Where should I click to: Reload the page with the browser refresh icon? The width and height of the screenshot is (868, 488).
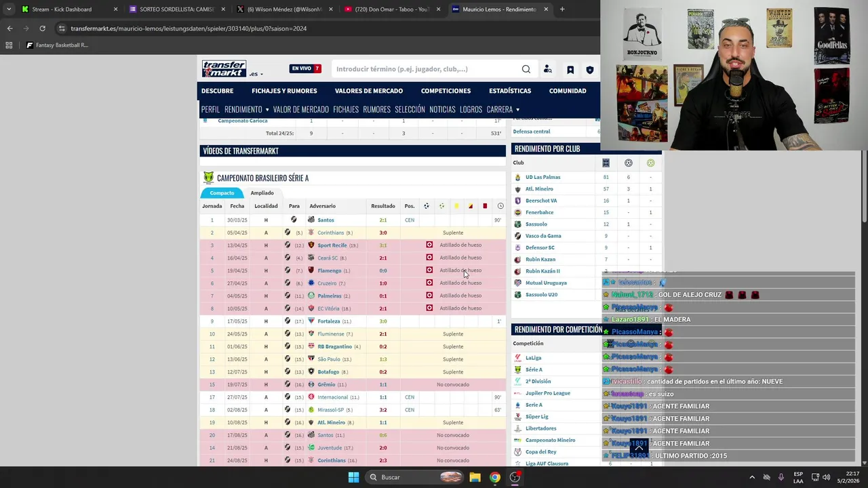point(42,28)
